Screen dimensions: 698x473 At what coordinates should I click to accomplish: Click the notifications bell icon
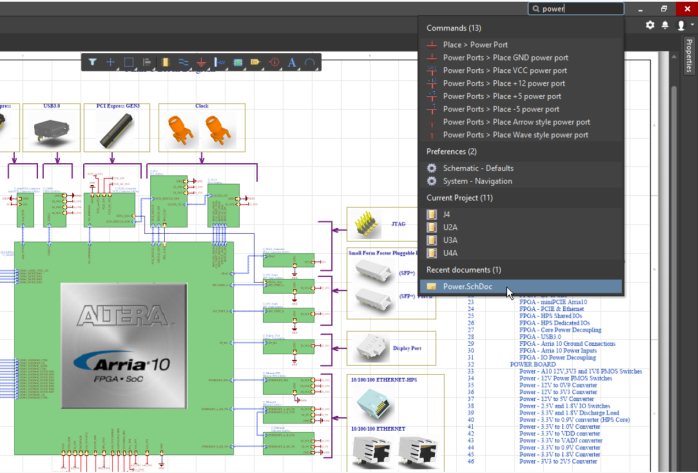click(x=665, y=25)
